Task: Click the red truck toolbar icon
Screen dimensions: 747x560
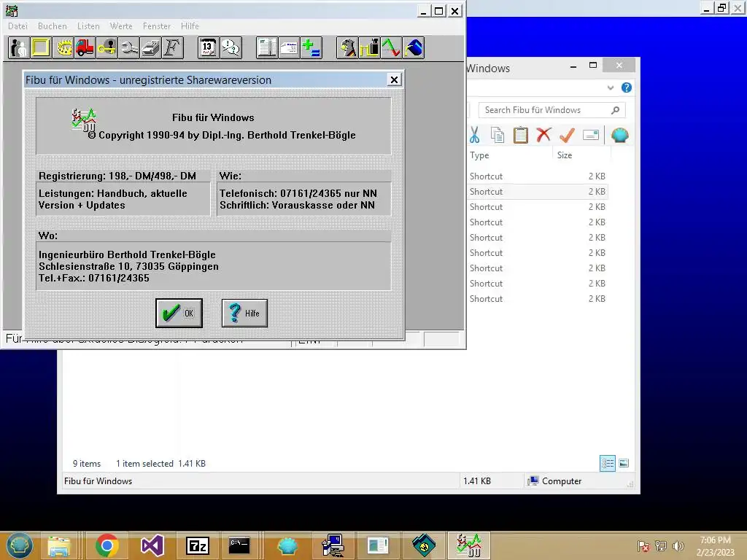Action: click(x=85, y=47)
